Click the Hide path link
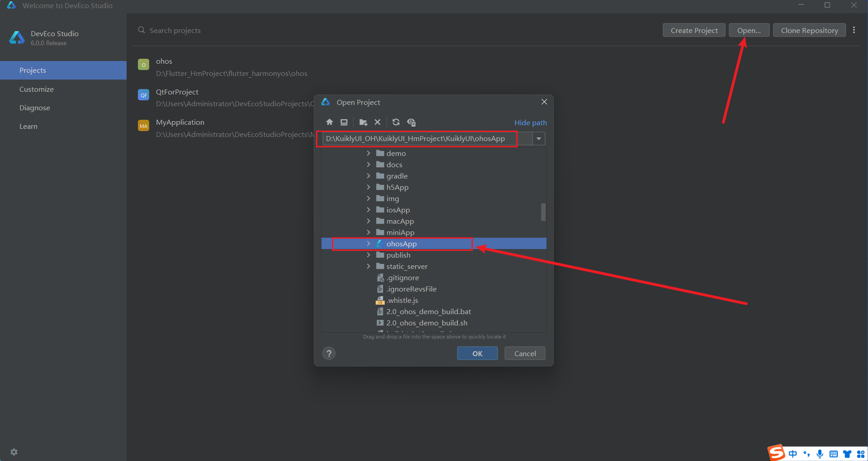 530,122
